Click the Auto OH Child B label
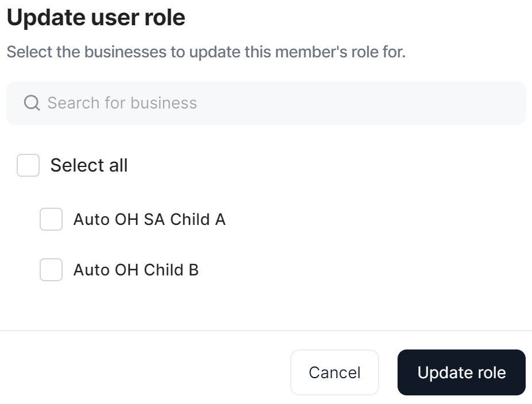The image size is (532, 404). coord(136,270)
